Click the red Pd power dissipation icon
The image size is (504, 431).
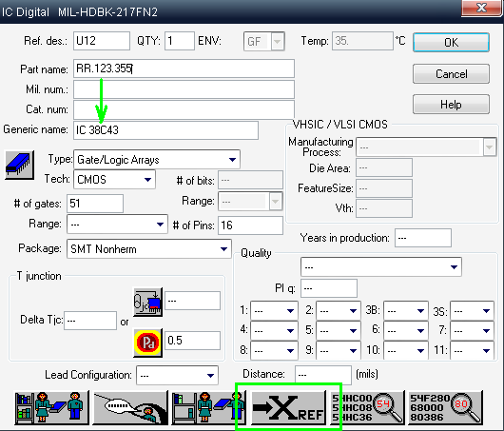click(x=147, y=343)
